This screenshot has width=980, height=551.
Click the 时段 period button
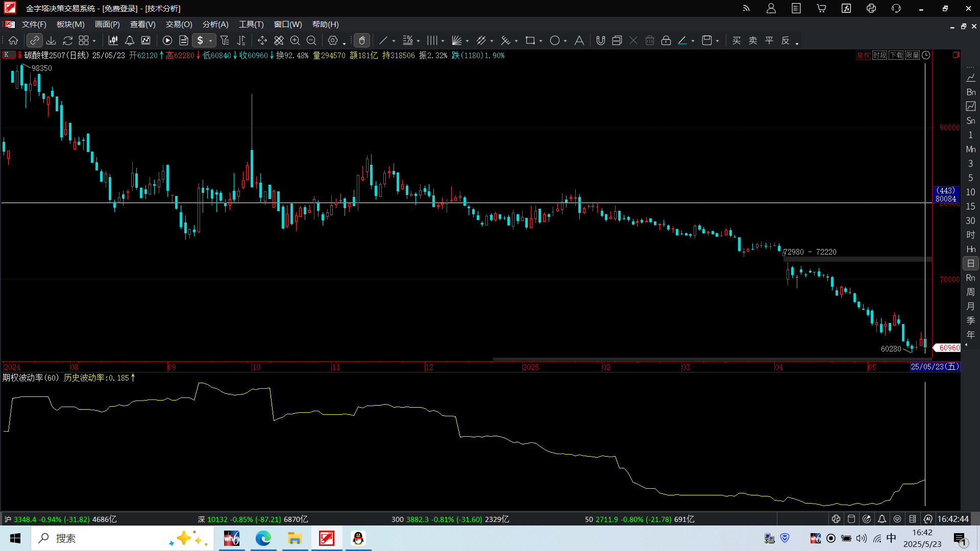pos(879,55)
